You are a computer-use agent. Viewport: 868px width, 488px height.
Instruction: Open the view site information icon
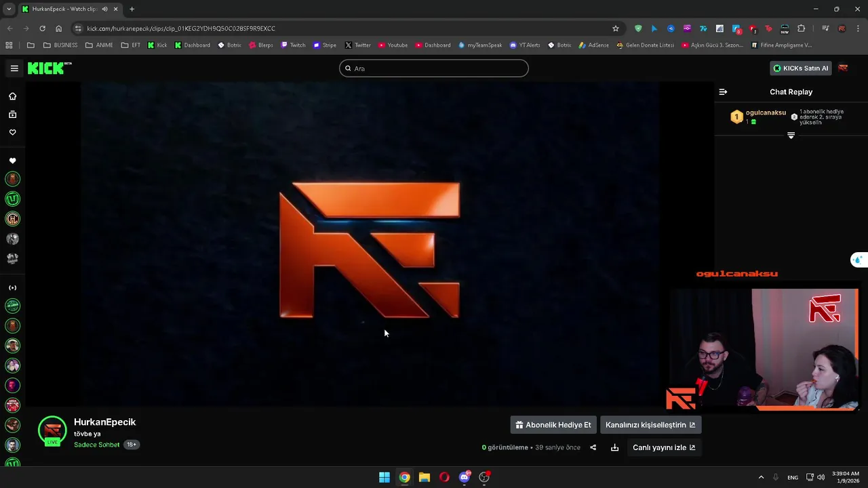click(x=78, y=28)
